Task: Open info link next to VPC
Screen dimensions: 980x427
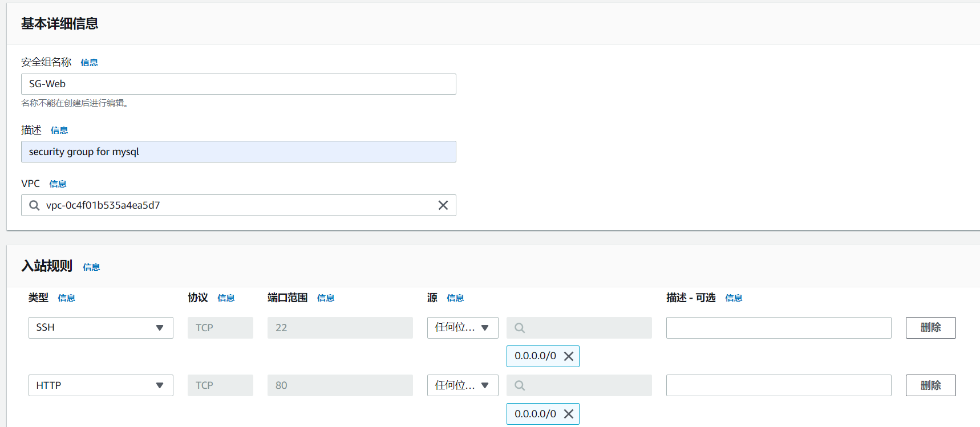Action: 58,184
